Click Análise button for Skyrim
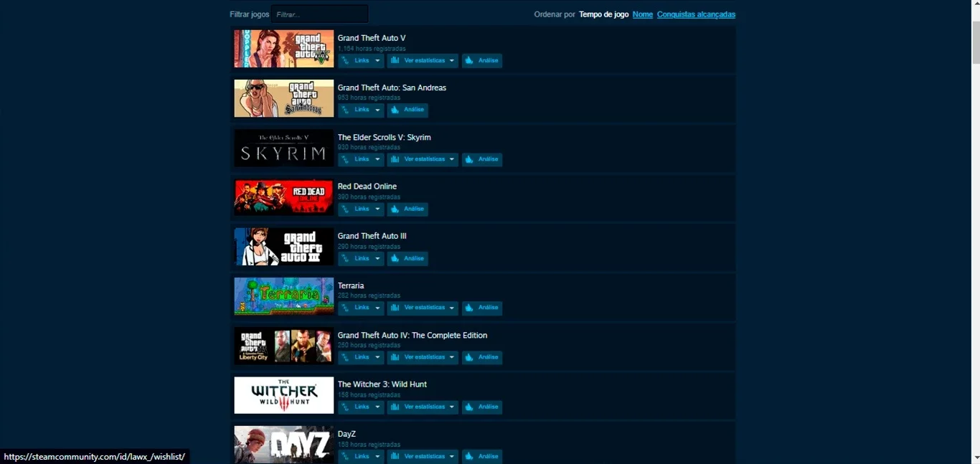 click(x=482, y=160)
